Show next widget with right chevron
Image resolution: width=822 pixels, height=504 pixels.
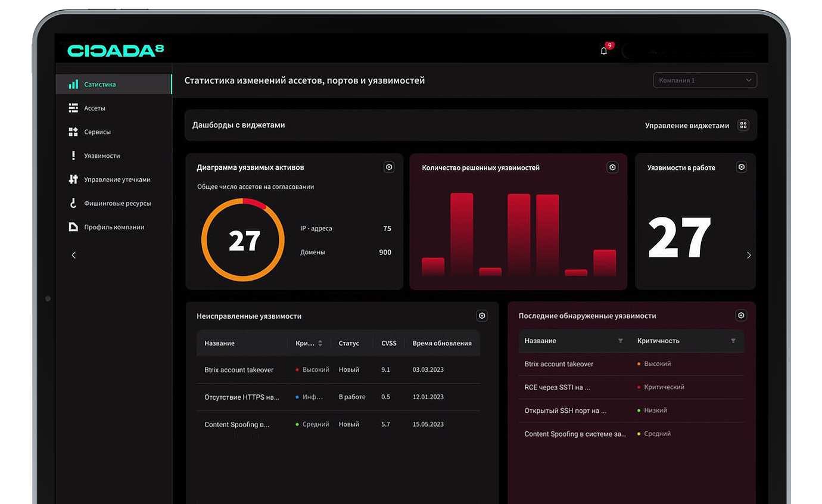point(749,255)
